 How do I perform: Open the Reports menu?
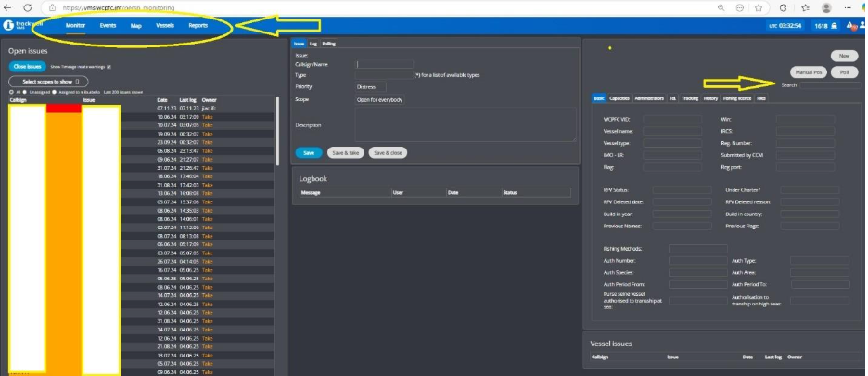click(198, 25)
